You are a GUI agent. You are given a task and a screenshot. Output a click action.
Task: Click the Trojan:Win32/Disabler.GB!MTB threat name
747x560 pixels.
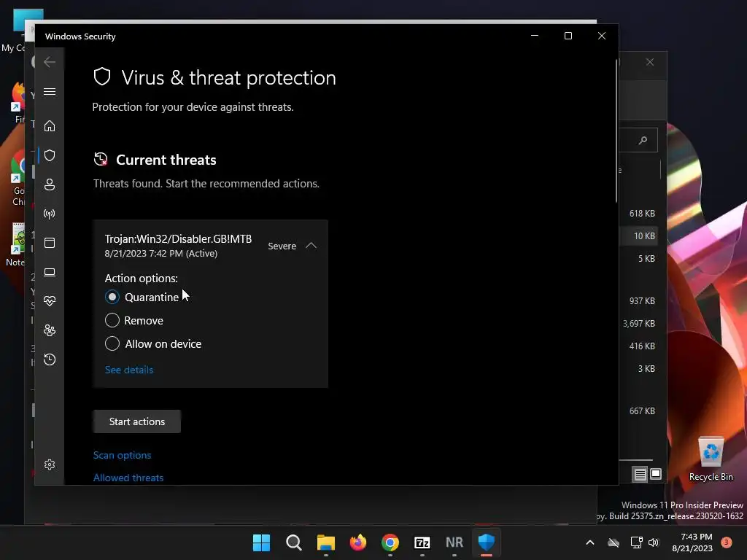coord(178,239)
